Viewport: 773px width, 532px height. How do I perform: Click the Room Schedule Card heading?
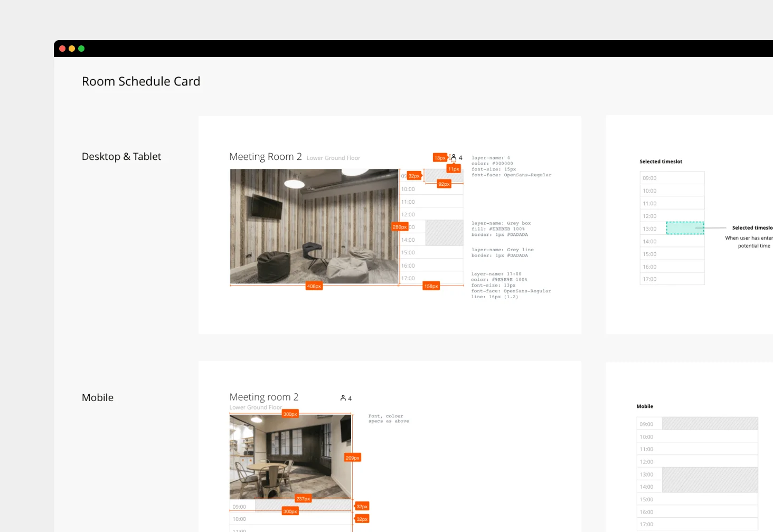click(141, 81)
